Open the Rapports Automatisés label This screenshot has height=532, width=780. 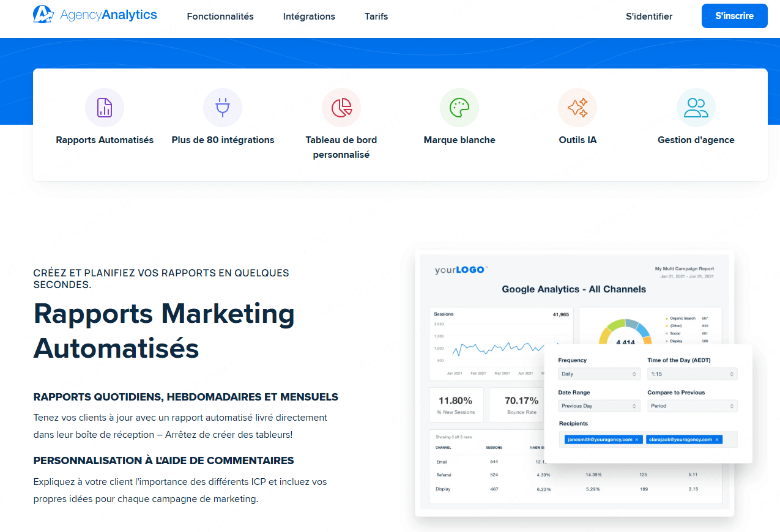click(x=105, y=140)
